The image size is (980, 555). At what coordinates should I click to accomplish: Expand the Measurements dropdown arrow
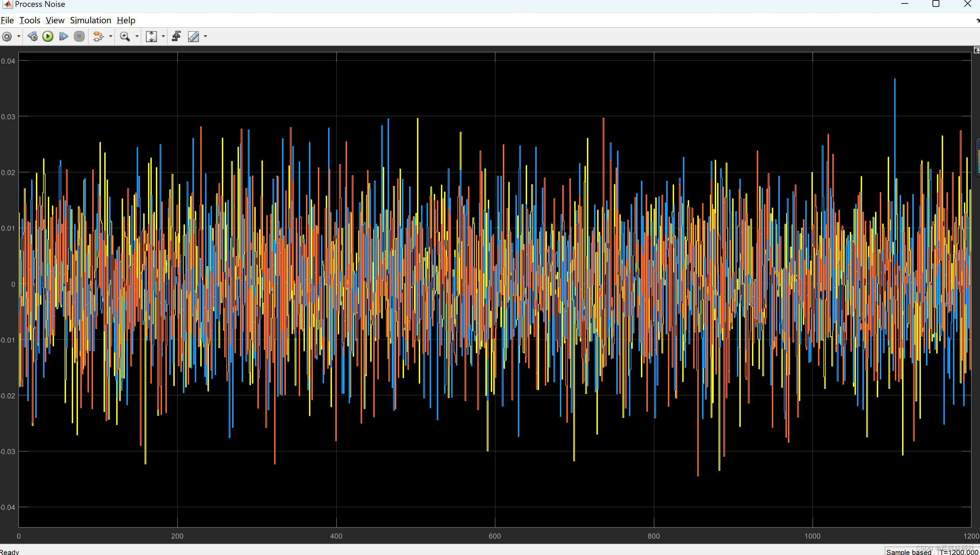205,37
